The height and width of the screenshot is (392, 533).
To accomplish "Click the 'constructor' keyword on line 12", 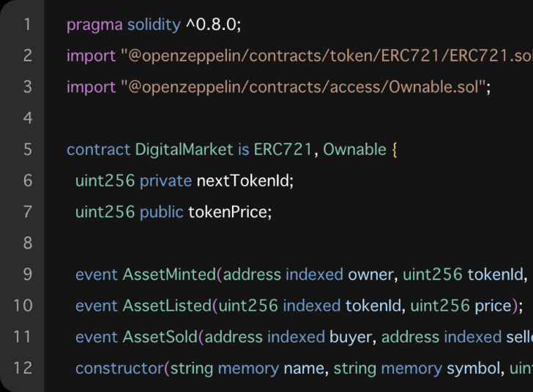I will click(x=119, y=368).
